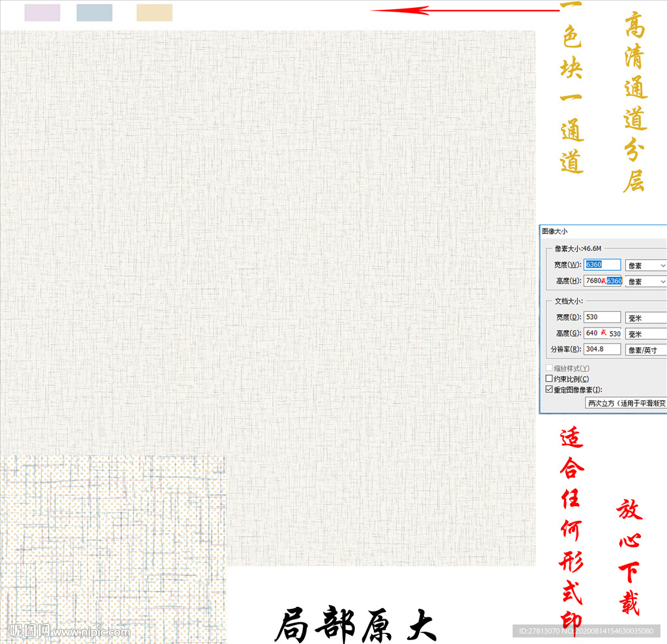
Task: Open the pixel height unit dropdown
Action: (x=646, y=281)
